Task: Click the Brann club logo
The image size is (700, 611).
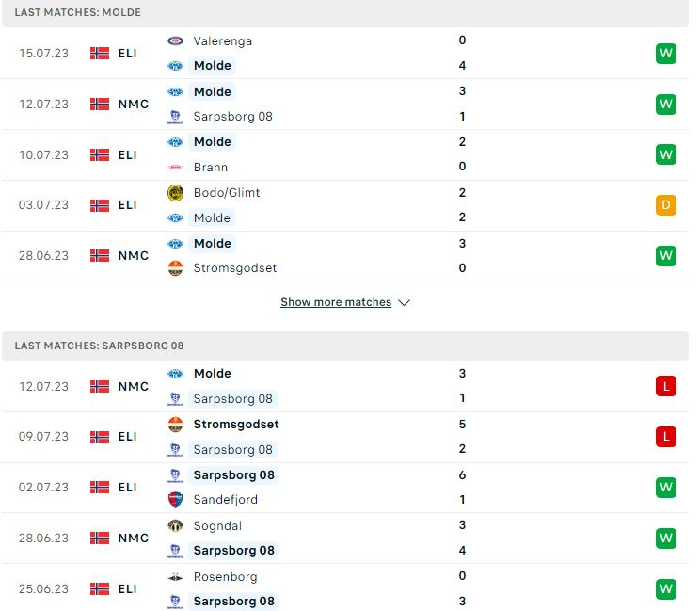Action: [x=175, y=167]
